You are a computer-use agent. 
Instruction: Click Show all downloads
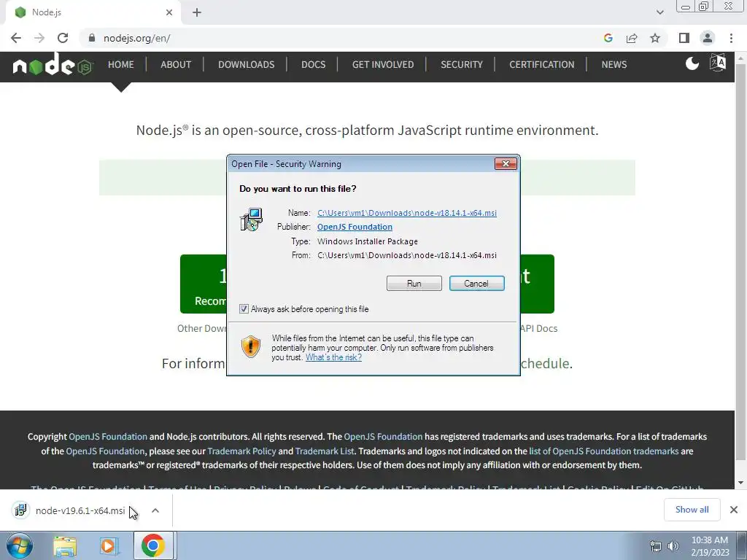tap(692, 510)
